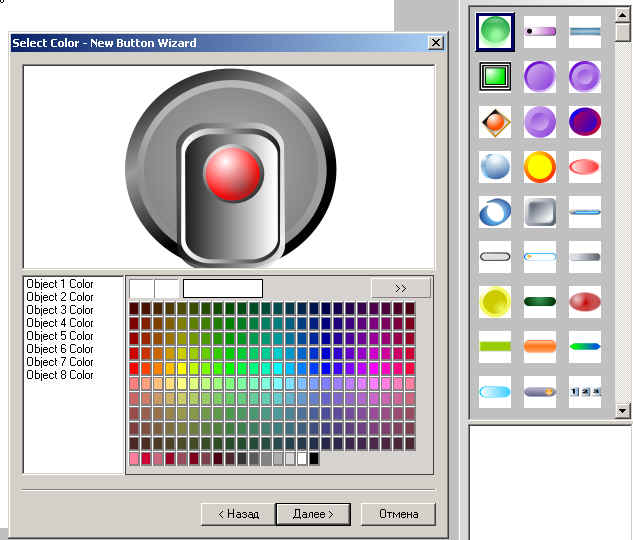Click the Далее next button
The width and height of the screenshot is (633, 540).
click(313, 514)
